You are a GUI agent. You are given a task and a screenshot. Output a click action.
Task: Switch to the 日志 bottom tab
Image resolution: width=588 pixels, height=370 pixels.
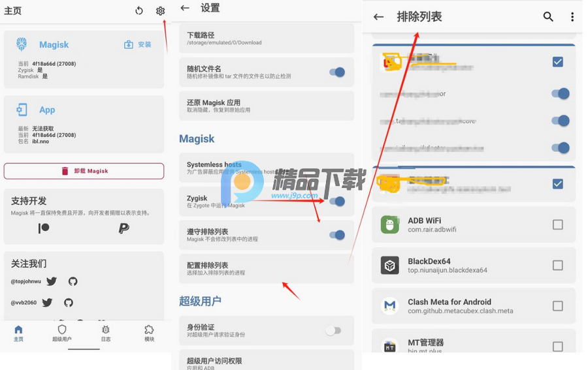(106, 333)
